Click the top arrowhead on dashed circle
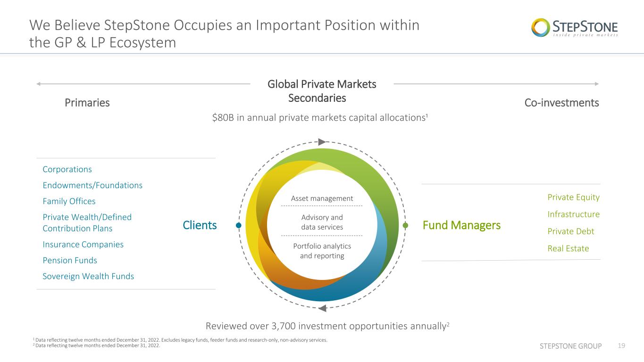The height and width of the screenshot is (362, 644). pos(322,141)
